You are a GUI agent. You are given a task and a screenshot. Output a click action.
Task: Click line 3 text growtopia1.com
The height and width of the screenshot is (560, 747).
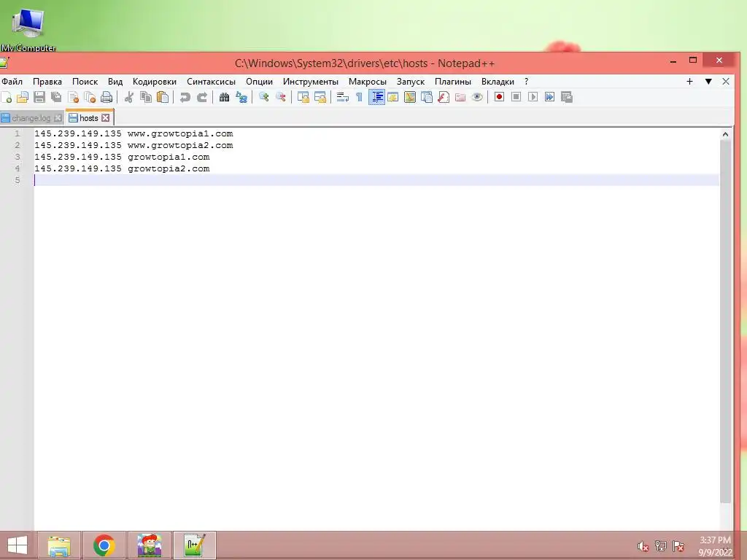pos(169,157)
